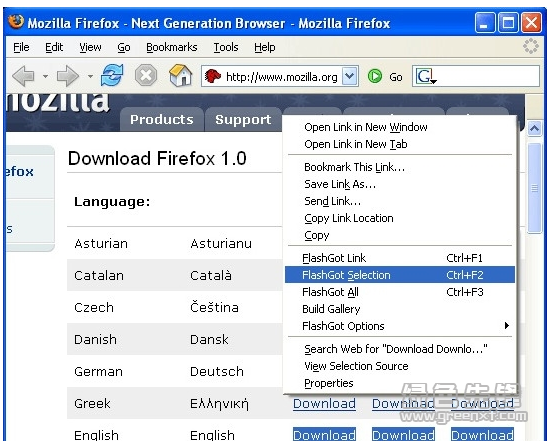This screenshot has height=441, width=549.
Task: Open the Edit menu
Action: 54,47
